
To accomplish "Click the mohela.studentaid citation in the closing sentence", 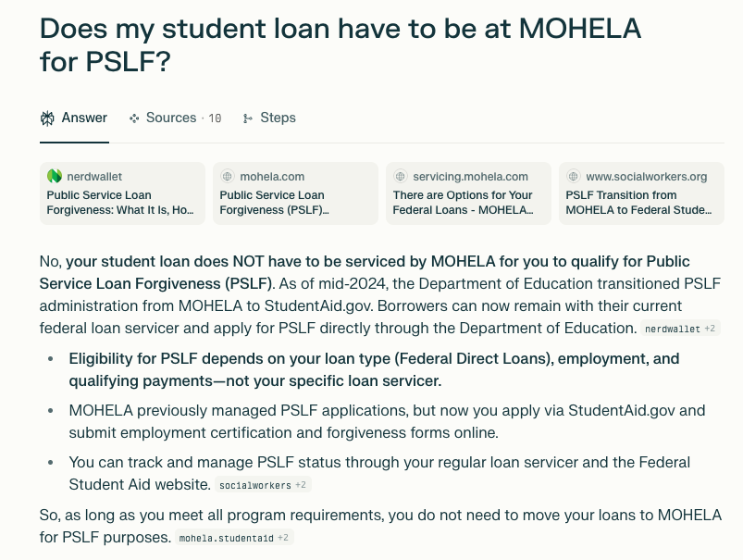I will point(234,536).
